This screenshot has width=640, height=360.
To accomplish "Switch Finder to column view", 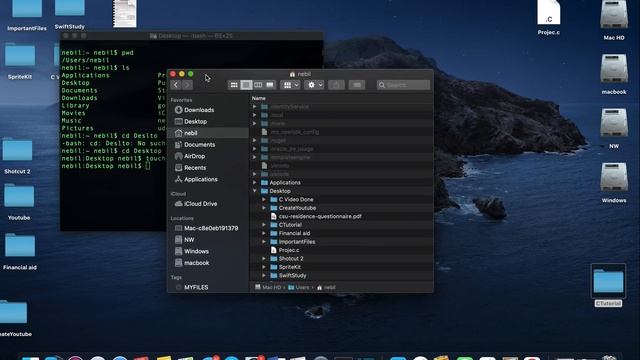I will [258, 85].
